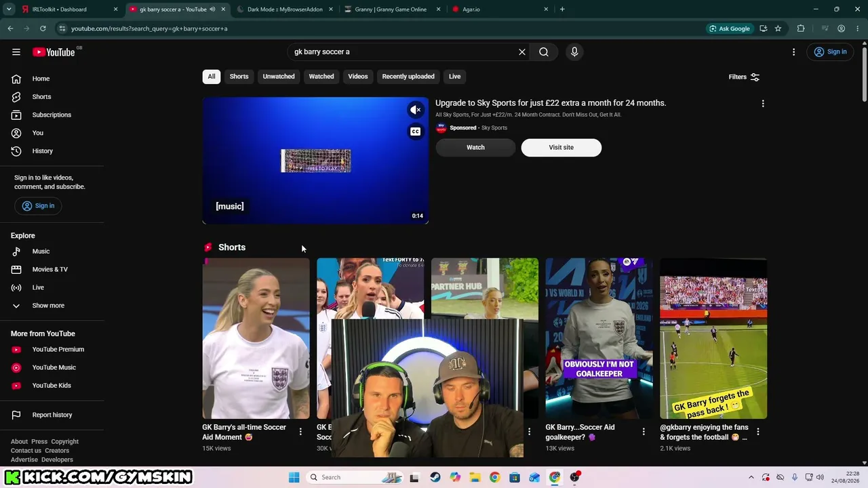Sign in from the sidebar prompt

point(38,206)
